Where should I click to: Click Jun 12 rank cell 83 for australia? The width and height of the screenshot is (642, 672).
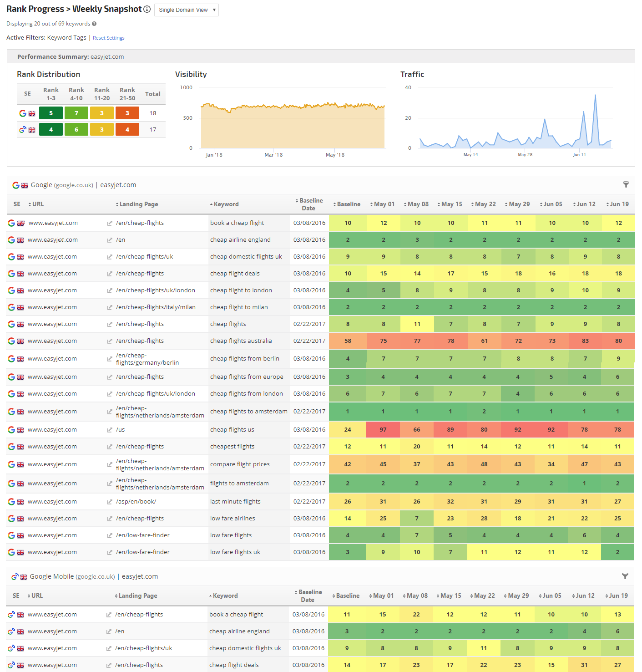(x=585, y=341)
